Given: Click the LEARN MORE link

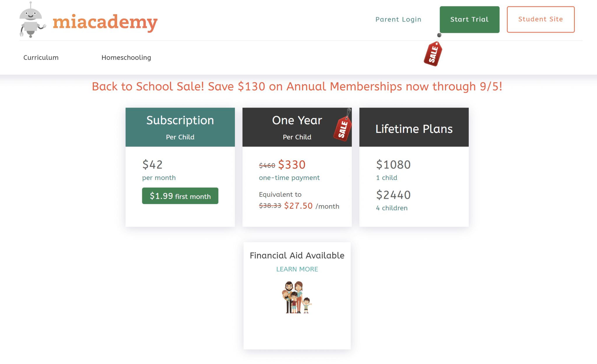Looking at the screenshot, I should [x=297, y=269].
